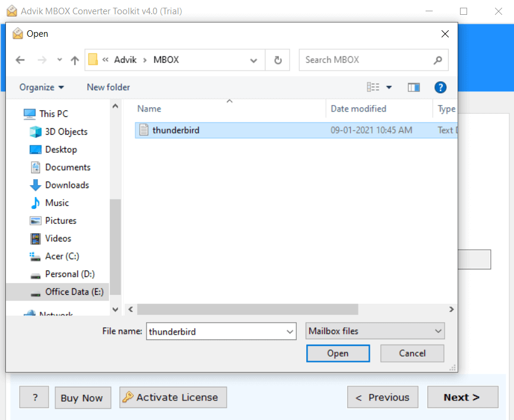
Task: Create a New folder
Action: (108, 87)
